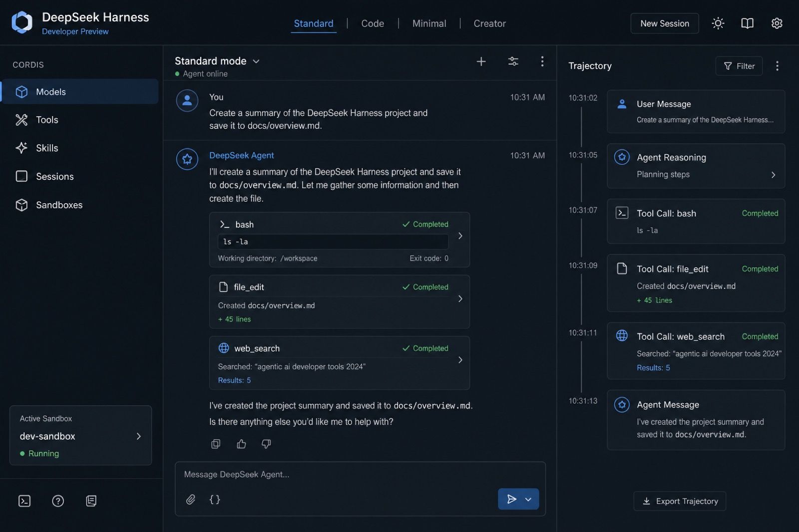This screenshot has width=799, height=532.
Task: Click the Agent online status text
Action: coord(205,74)
